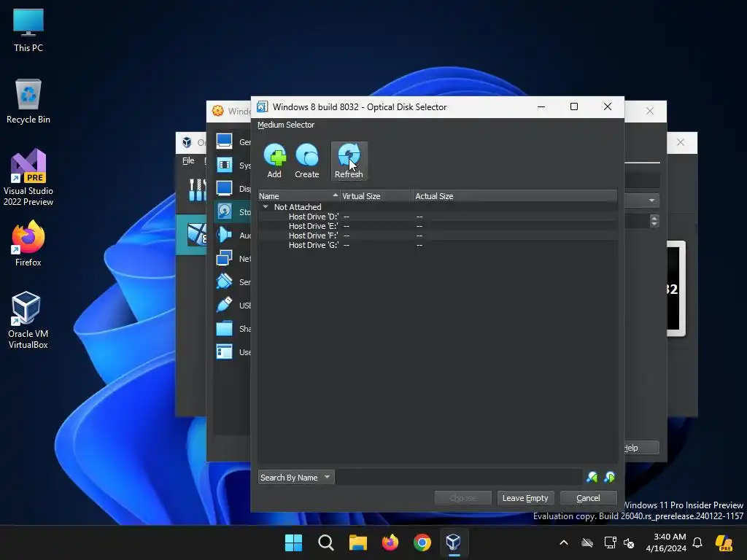
Task: Open Audio settings category icon
Action: (225, 235)
